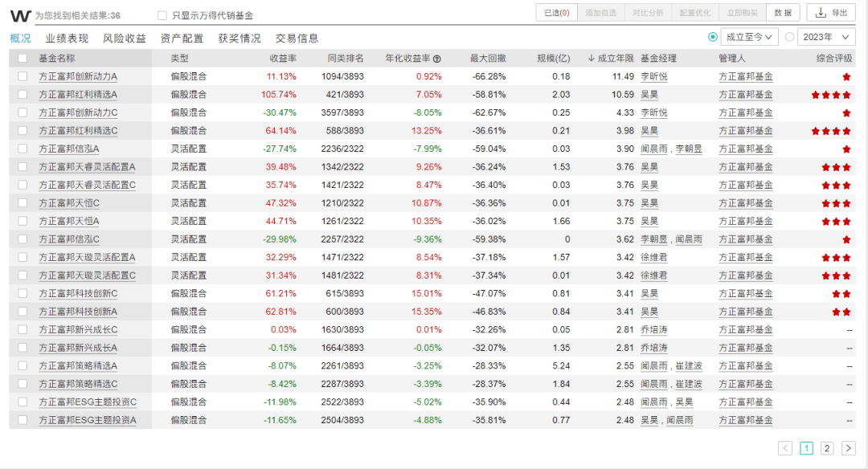Open fund 方正富邦红利精选C link
The image size is (868, 469).
[x=78, y=131]
